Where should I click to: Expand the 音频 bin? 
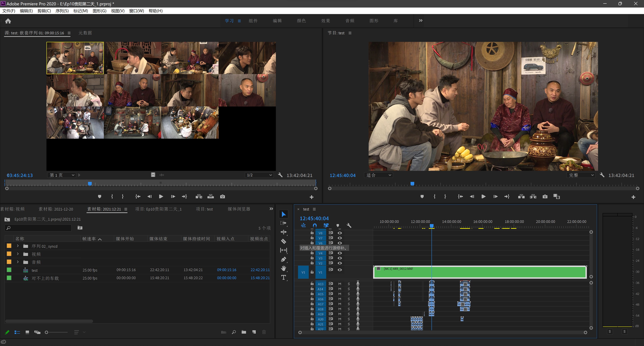(18, 262)
